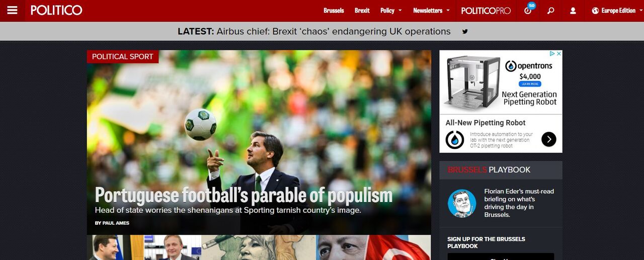Close the ad via X icon

[x=558, y=53]
